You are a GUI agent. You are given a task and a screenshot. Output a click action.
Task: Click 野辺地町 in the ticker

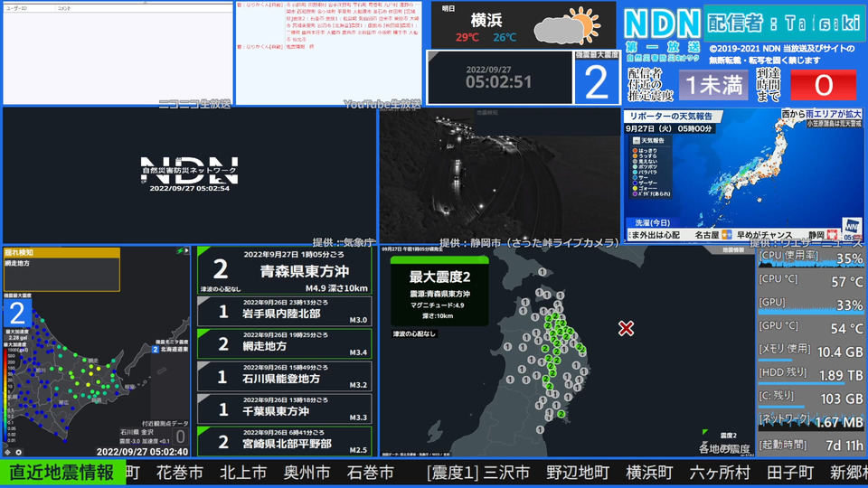tap(578, 473)
